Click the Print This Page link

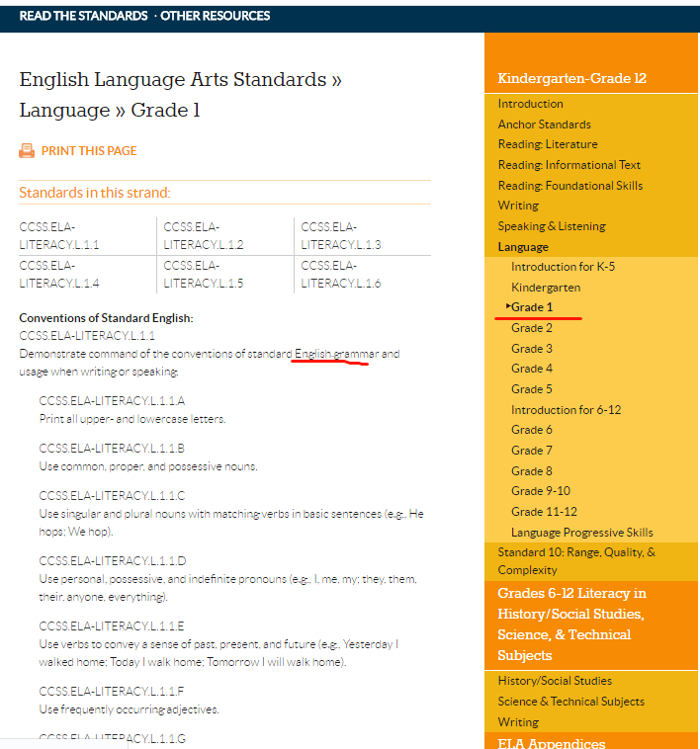click(89, 151)
